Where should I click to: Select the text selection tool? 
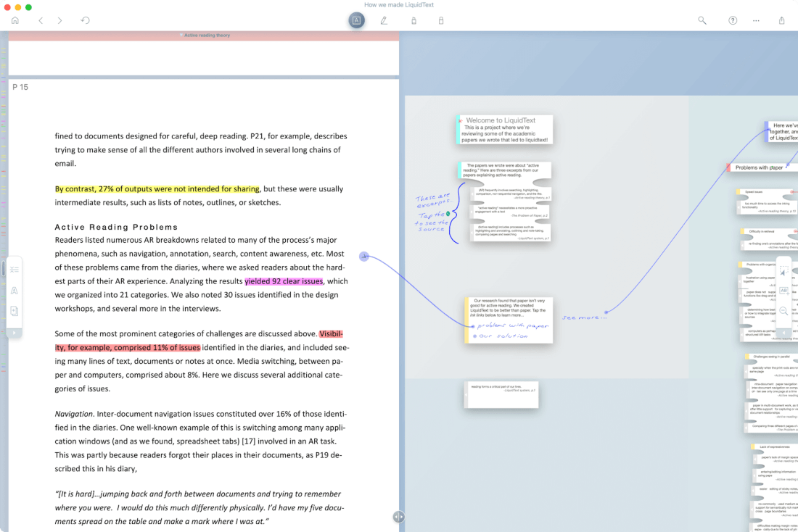point(356,20)
